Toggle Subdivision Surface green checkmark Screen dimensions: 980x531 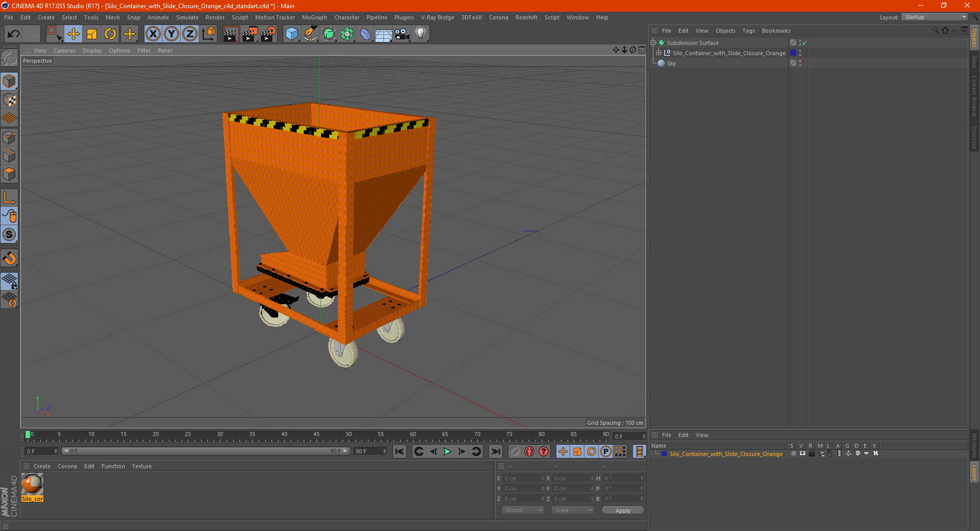(x=805, y=43)
